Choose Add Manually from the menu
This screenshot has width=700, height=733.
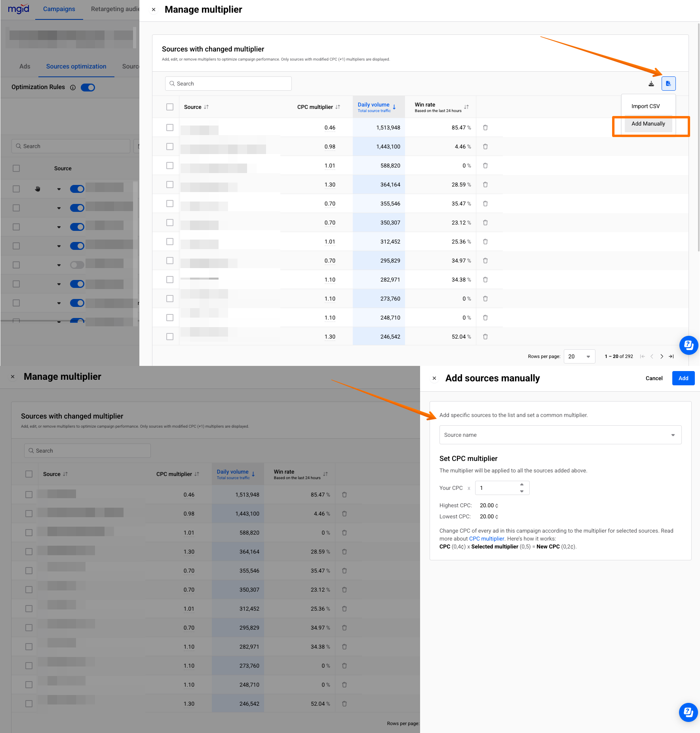pos(648,124)
